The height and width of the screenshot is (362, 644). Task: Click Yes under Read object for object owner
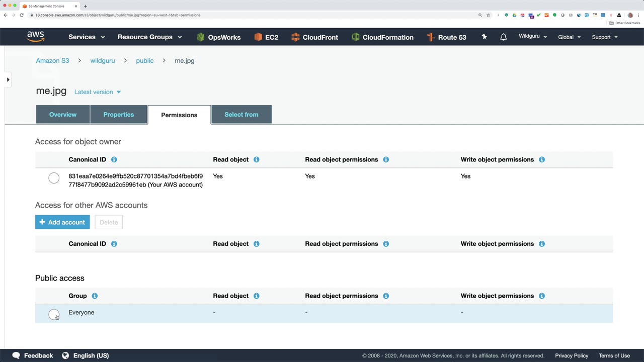coord(218,176)
